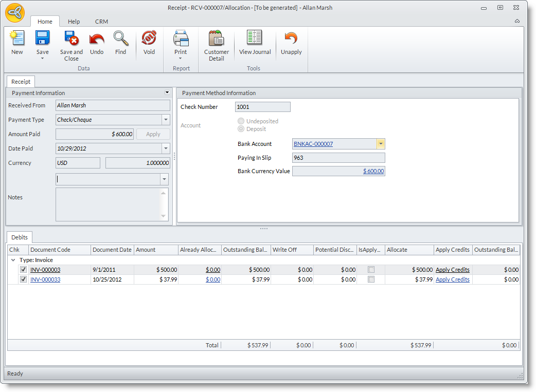The height and width of the screenshot is (392, 536).
Task: Click the View Journal icon
Action: (255, 39)
